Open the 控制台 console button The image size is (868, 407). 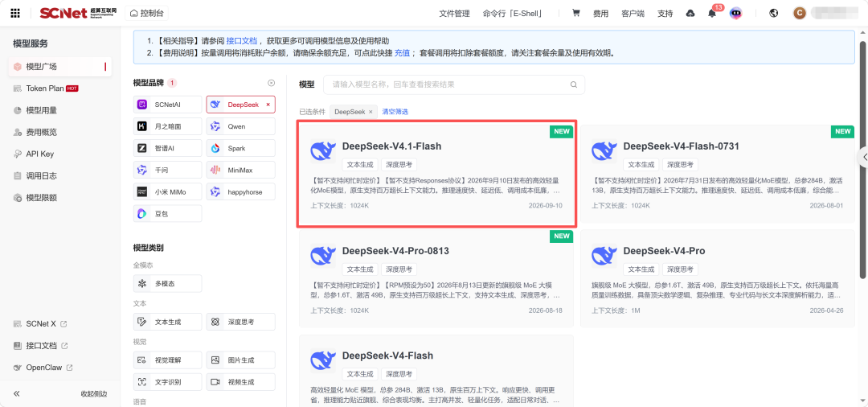tap(147, 14)
